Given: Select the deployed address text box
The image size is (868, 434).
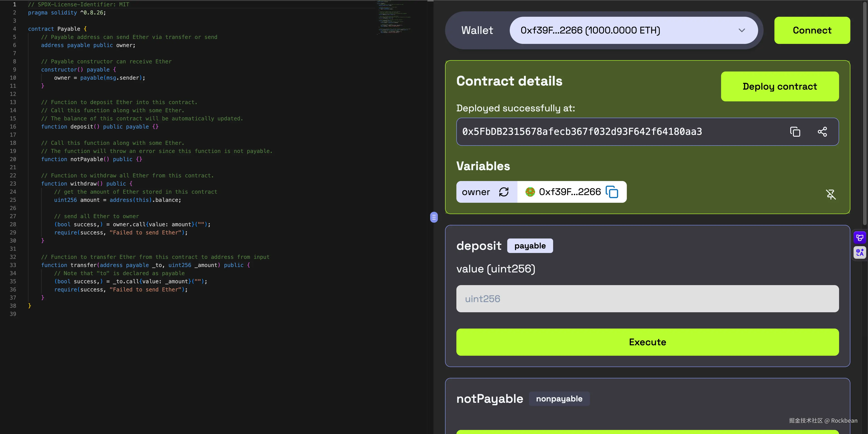Looking at the screenshot, I should (606, 131).
